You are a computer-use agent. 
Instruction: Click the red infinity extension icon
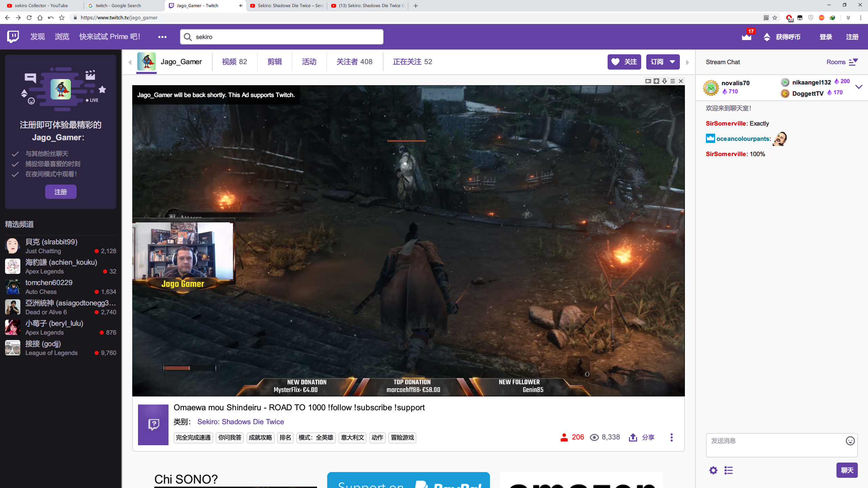[822, 18]
